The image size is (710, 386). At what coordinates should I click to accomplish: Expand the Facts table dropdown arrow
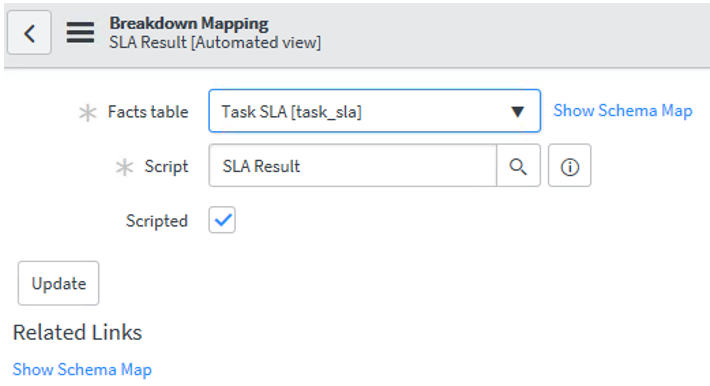tap(517, 111)
